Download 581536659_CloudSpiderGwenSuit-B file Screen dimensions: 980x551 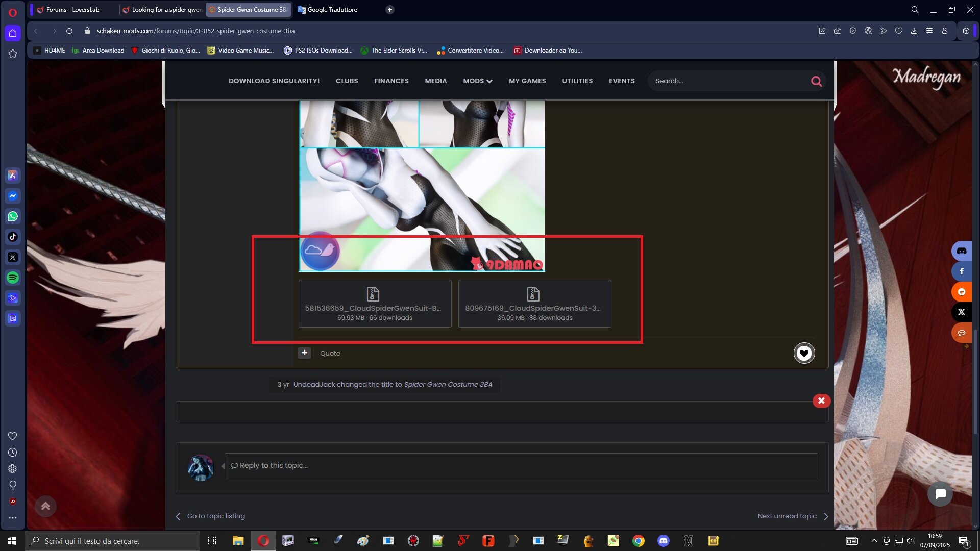coord(375,304)
